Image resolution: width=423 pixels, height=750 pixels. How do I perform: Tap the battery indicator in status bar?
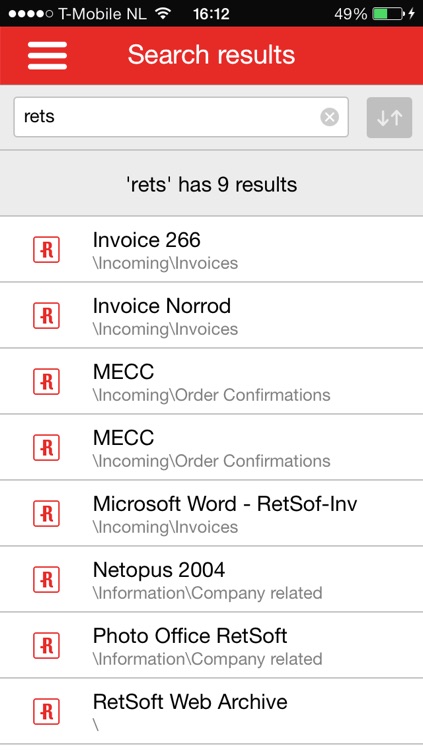[x=388, y=14]
